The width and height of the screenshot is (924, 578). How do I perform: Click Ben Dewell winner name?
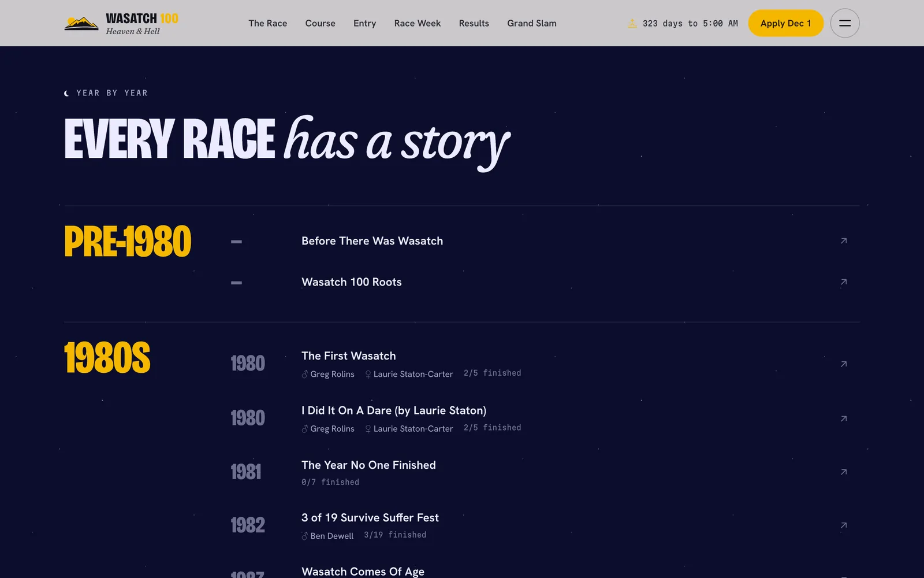(x=331, y=536)
